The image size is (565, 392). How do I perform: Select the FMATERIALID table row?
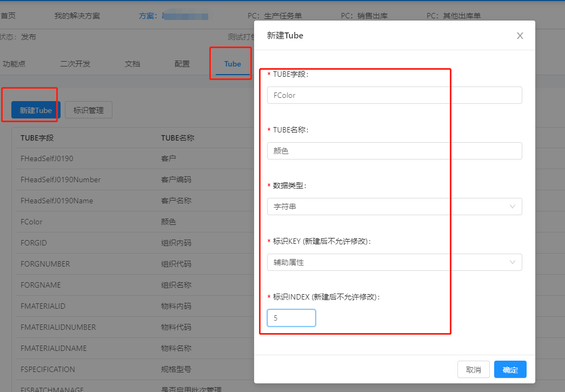point(135,306)
